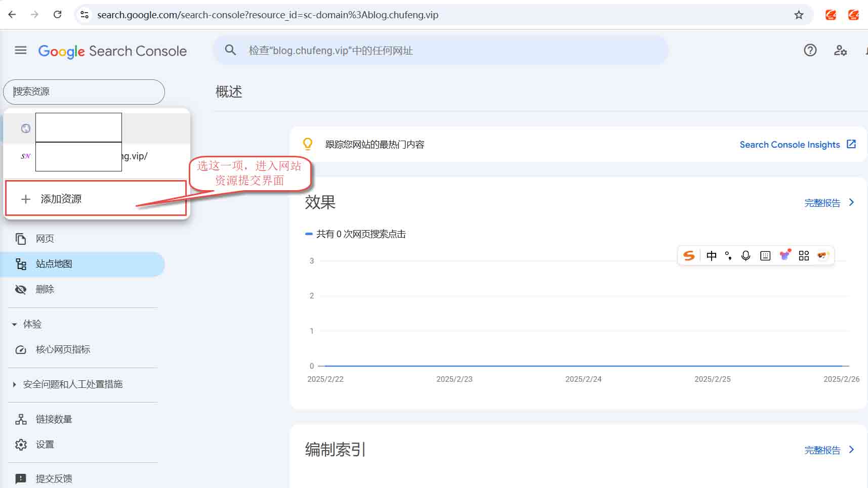The height and width of the screenshot is (488, 868).
Task: Click the links network icon
Action: (x=21, y=419)
